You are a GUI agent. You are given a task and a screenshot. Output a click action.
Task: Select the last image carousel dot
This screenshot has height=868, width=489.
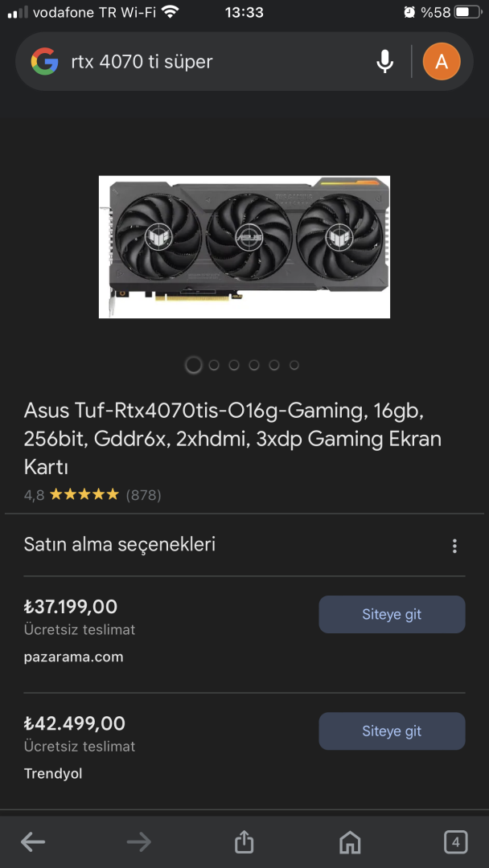294,366
